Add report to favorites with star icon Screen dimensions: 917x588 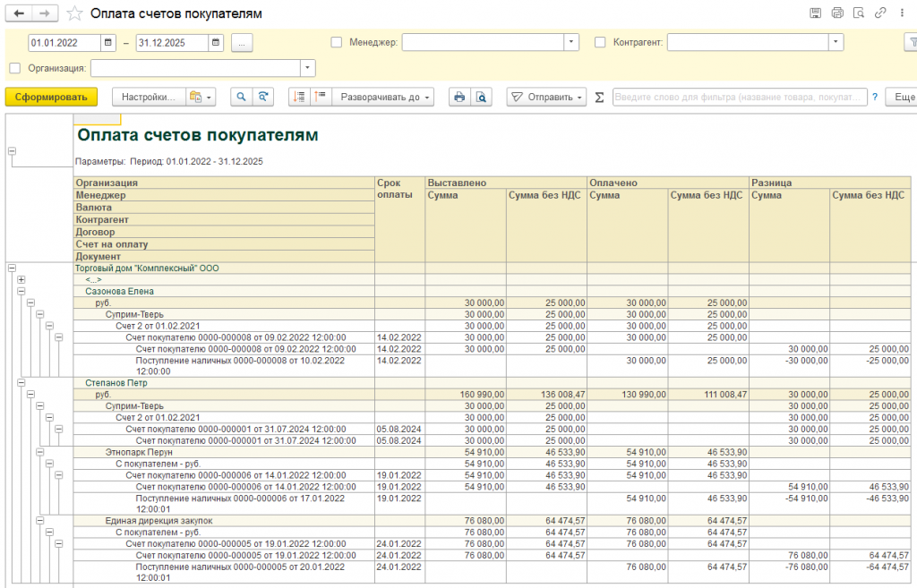click(76, 13)
